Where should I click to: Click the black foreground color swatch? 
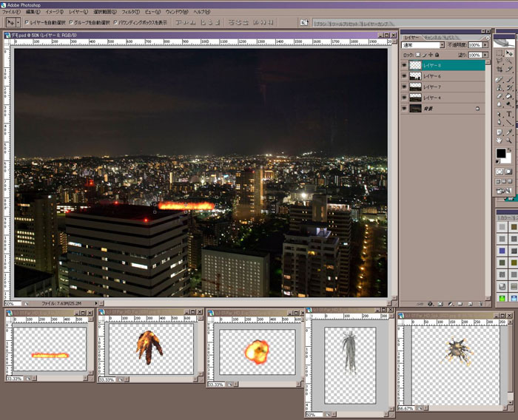(x=501, y=153)
